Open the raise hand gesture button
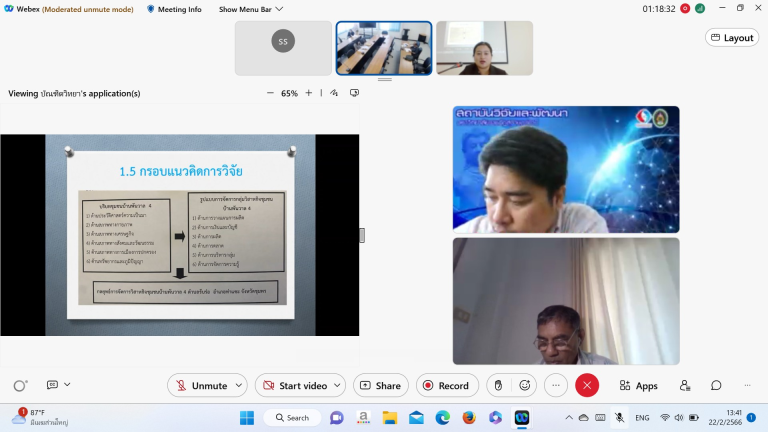 tap(499, 386)
